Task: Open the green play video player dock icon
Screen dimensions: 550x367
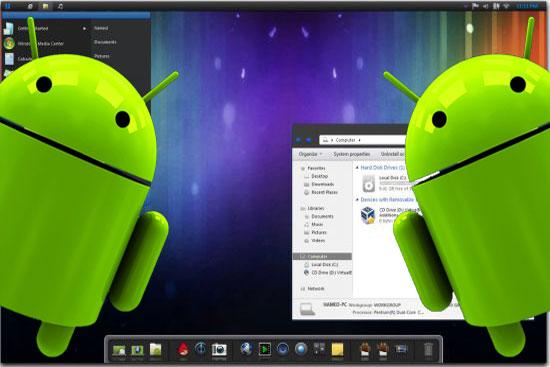Action: [x=265, y=349]
